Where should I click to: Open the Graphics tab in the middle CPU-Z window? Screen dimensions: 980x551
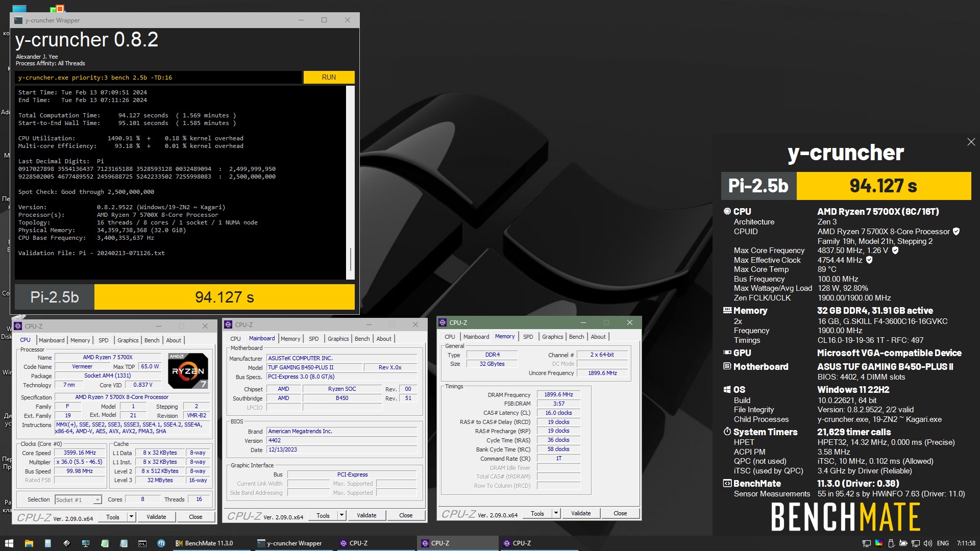[338, 339]
